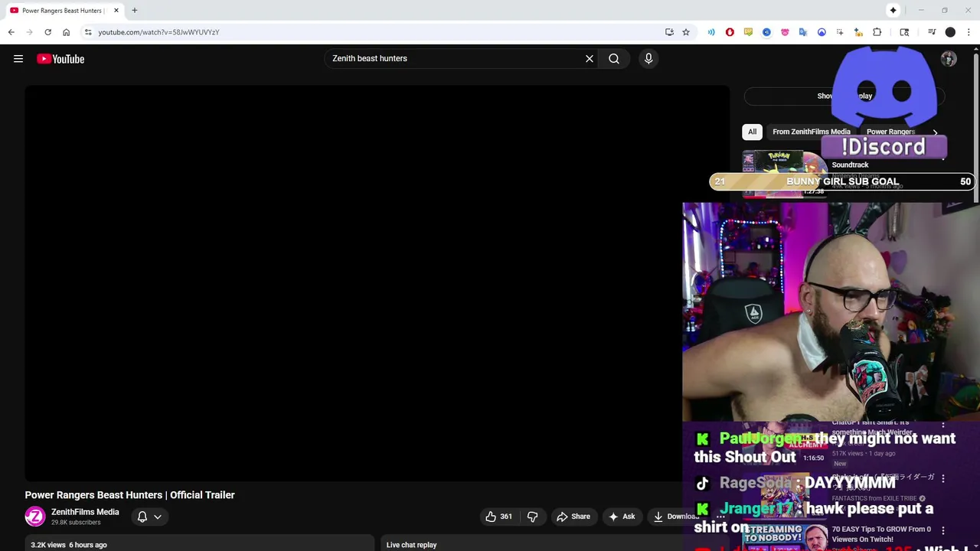
Task: Open the YouTube guide hamburger menu
Action: click(18, 58)
